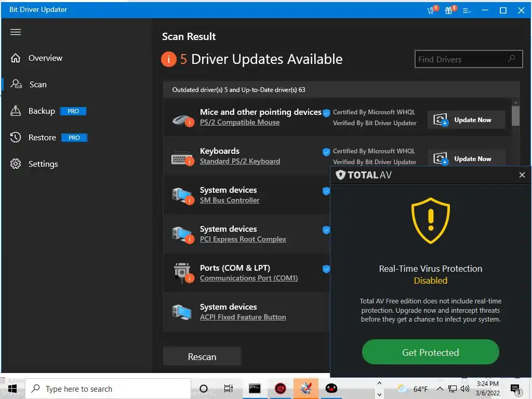Open the notification center icon

pyautogui.click(x=515, y=389)
